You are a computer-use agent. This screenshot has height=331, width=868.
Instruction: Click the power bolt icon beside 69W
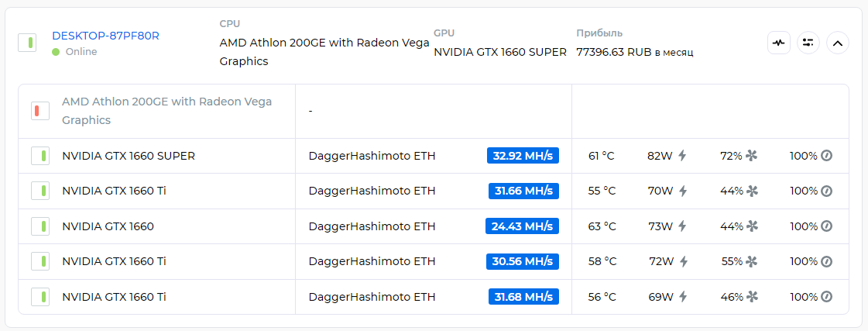[682, 297]
